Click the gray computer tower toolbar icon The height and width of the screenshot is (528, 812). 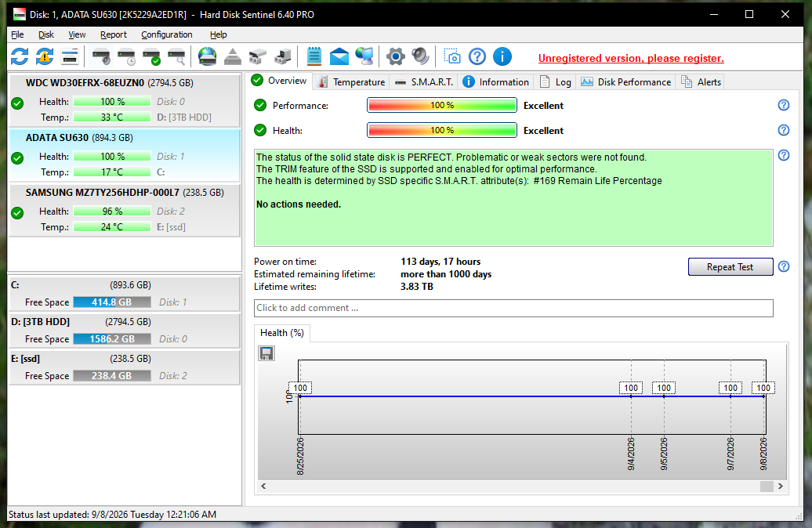283,56
